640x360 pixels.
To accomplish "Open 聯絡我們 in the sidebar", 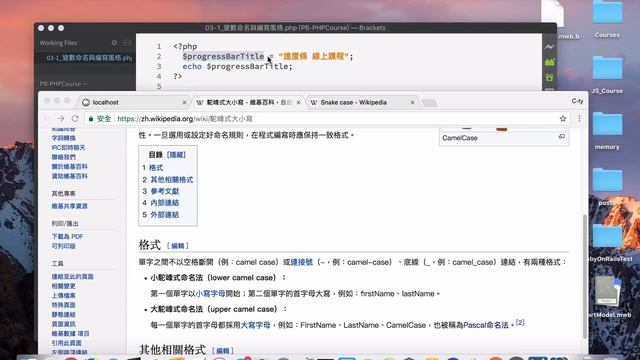I will [x=64, y=157].
